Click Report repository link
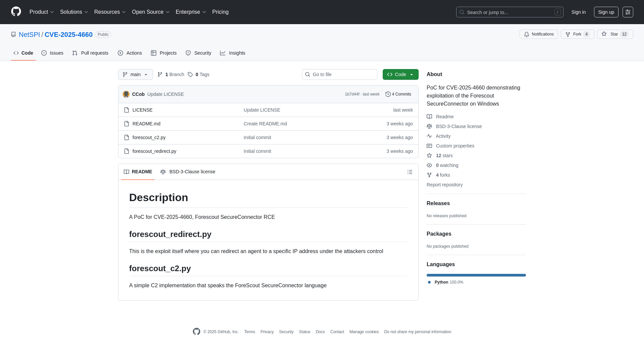Screen dimensions: 644x362 tap(444, 185)
